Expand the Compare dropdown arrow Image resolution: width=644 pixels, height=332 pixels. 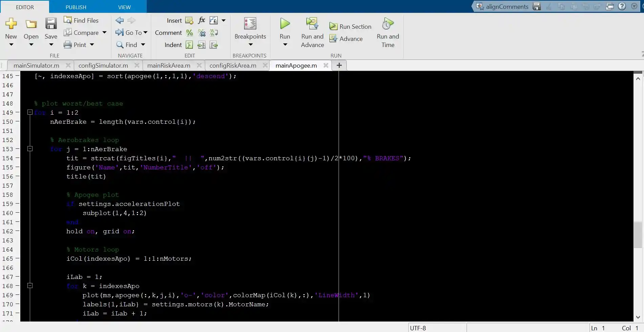[x=104, y=32]
